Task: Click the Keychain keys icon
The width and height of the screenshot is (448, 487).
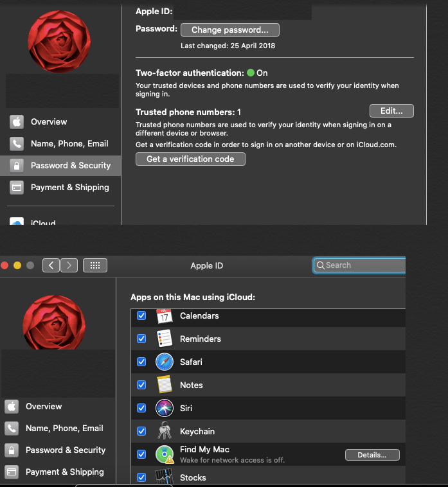Action: 165,431
